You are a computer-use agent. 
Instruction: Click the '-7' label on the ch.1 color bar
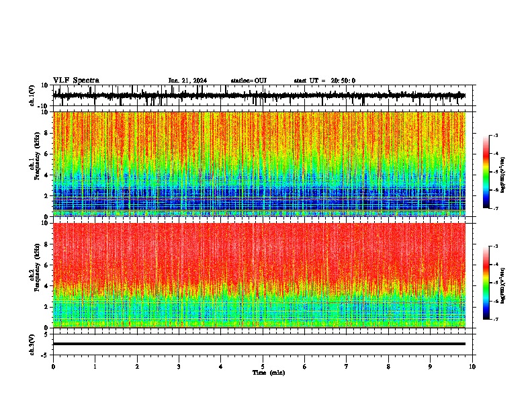click(x=496, y=208)
